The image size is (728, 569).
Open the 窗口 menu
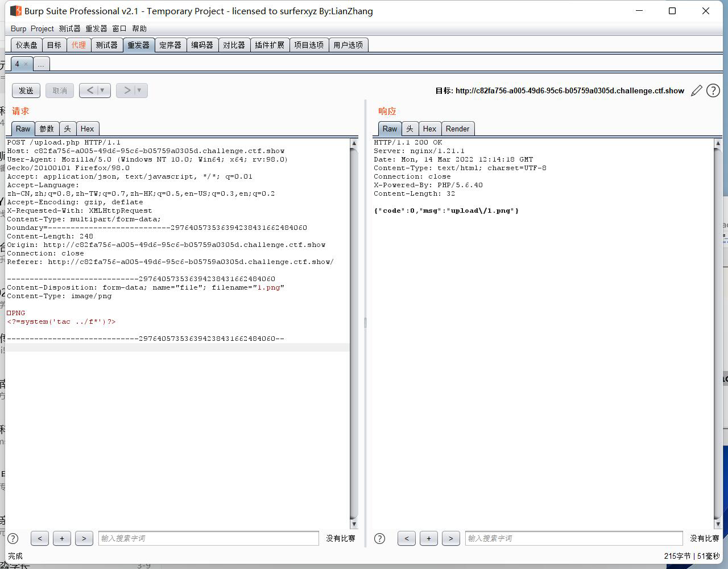[x=119, y=28]
